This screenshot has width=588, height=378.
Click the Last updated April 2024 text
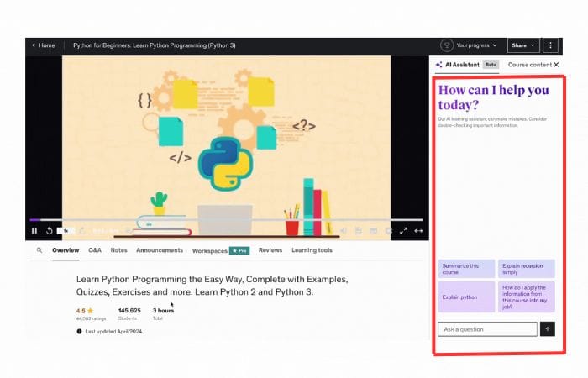pos(113,332)
